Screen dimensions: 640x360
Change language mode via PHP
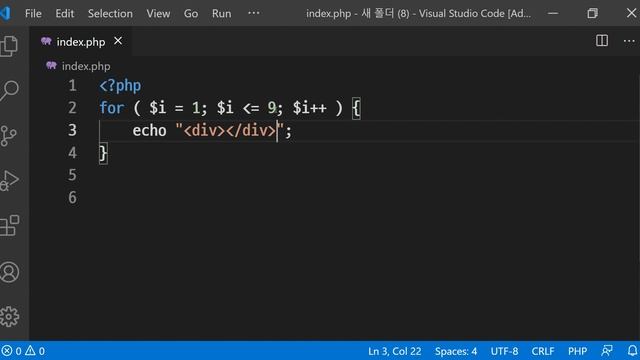577,351
